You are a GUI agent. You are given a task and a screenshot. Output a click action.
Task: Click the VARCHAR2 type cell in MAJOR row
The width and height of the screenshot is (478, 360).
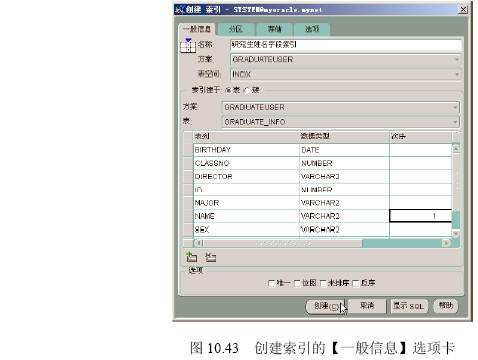click(x=344, y=203)
